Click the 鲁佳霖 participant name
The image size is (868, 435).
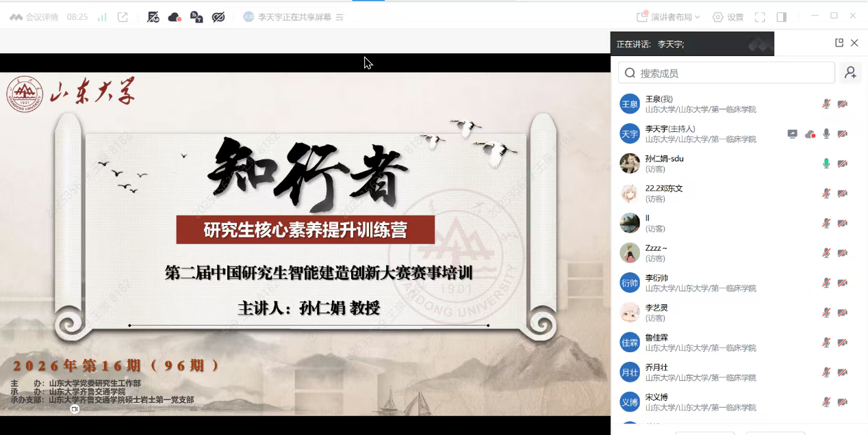[x=656, y=337]
